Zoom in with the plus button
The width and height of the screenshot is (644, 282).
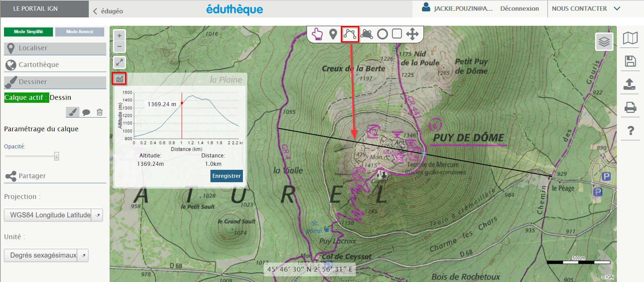coord(119,36)
